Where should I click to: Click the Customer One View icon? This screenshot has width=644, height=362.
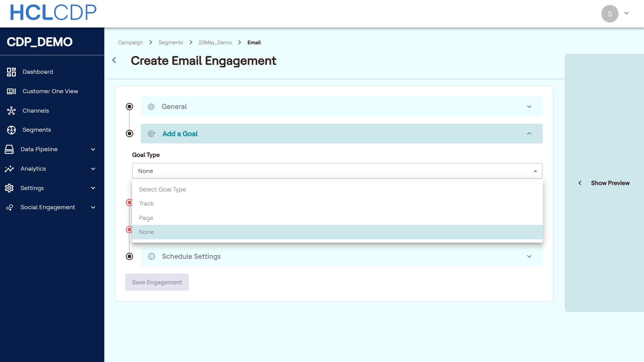point(11,92)
